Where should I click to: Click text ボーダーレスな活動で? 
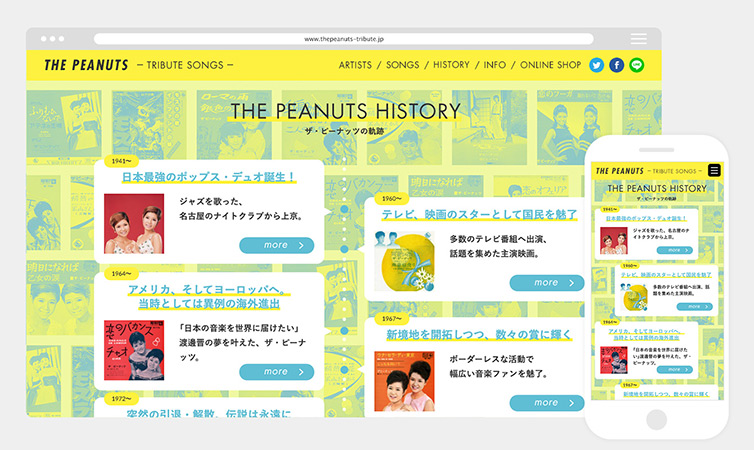click(x=491, y=359)
